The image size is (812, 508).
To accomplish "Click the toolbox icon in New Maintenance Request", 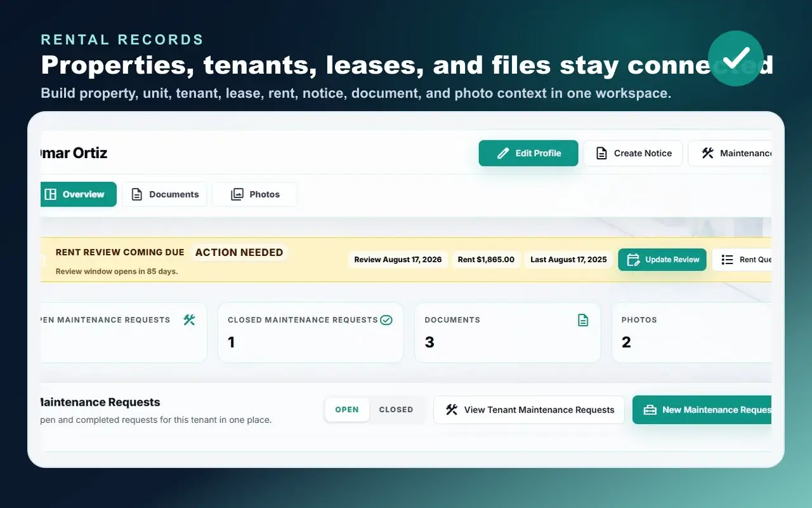I will click(650, 410).
